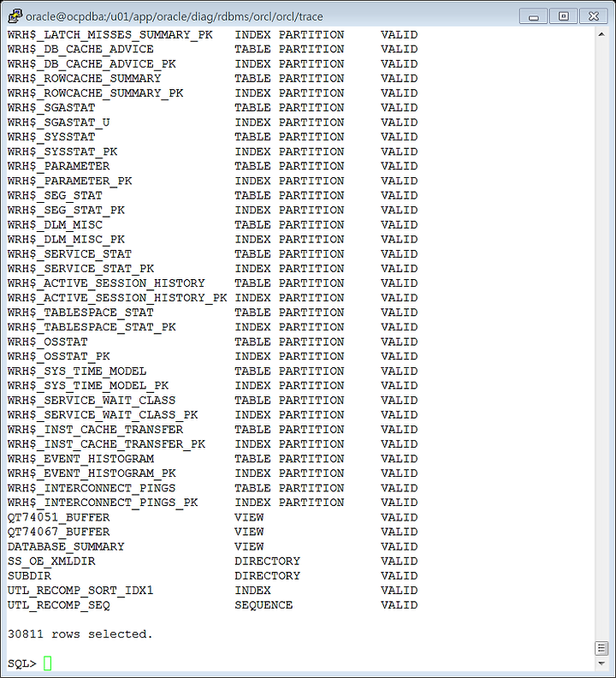Minimize the PuTTY terminal window

tap(533, 16)
